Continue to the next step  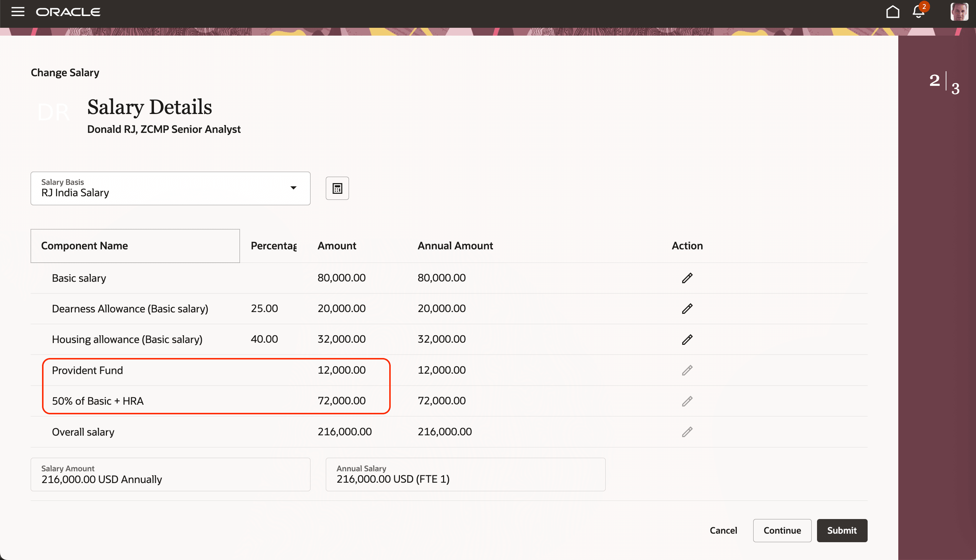point(782,530)
